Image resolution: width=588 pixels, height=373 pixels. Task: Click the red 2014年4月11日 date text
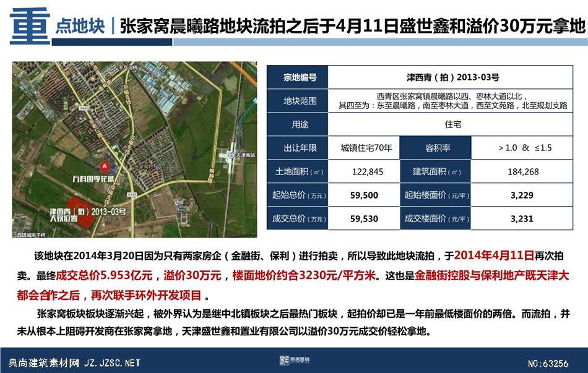(x=494, y=255)
